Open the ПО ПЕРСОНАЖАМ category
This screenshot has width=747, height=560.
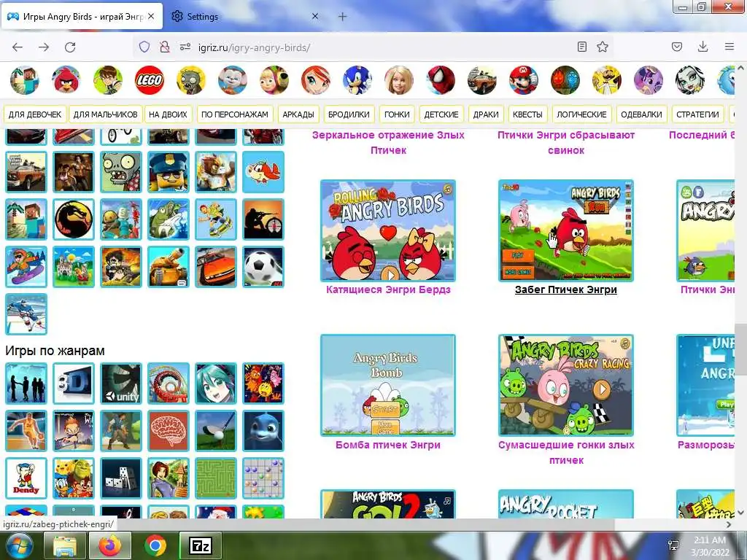pyautogui.click(x=234, y=114)
